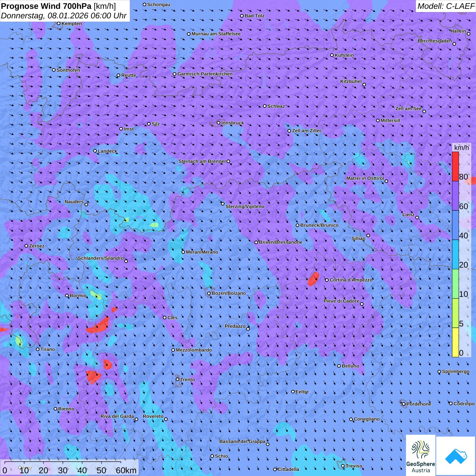Click the Murnau am Staffelsee label
This screenshot has height=476, width=476.
tap(216, 34)
